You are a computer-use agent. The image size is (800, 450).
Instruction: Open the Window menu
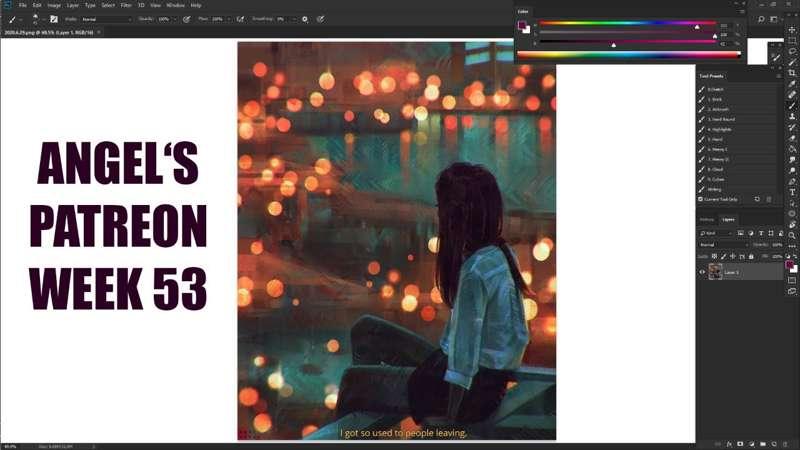pos(175,5)
